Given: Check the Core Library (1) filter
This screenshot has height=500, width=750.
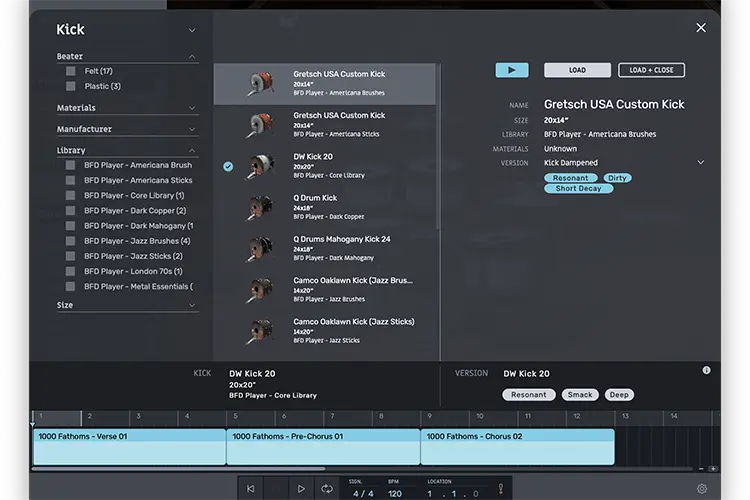Looking at the screenshot, I should pyautogui.click(x=70, y=195).
